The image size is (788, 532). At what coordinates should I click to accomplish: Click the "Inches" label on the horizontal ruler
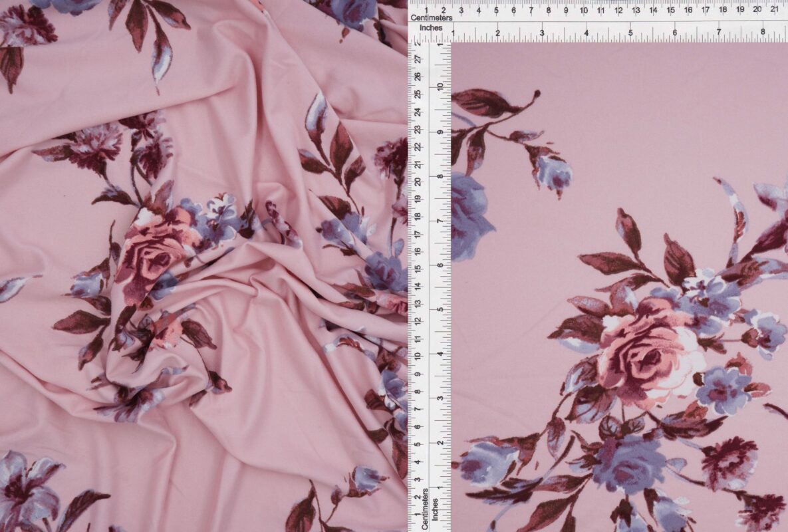coord(431,28)
